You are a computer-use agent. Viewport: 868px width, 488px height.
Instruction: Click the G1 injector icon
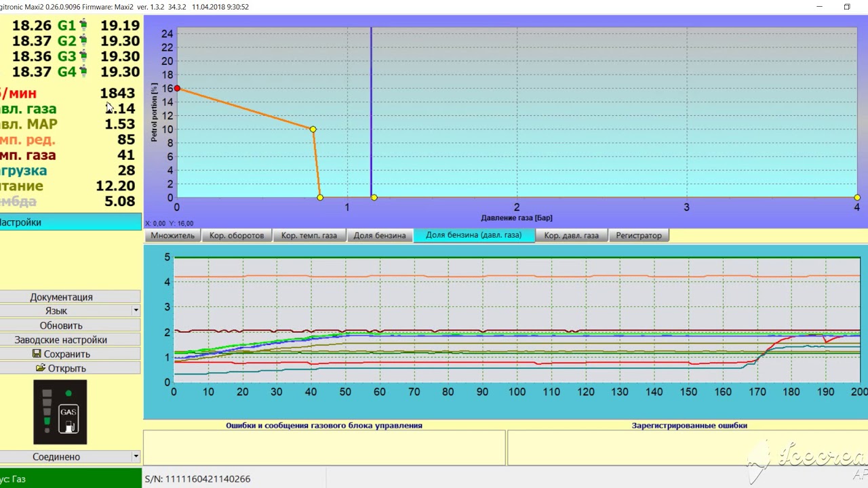tap(83, 25)
